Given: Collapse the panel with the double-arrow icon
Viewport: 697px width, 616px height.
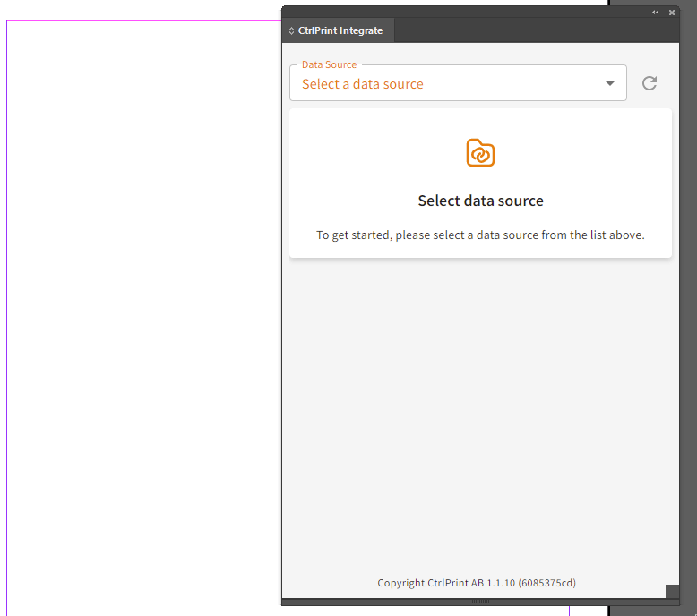Looking at the screenshot, I should click(x=656, y=13).
